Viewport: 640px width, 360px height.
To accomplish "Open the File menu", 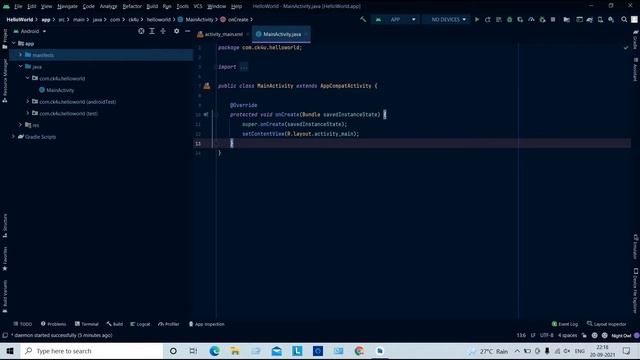I will pyautogui.click(x=18, y=6).
